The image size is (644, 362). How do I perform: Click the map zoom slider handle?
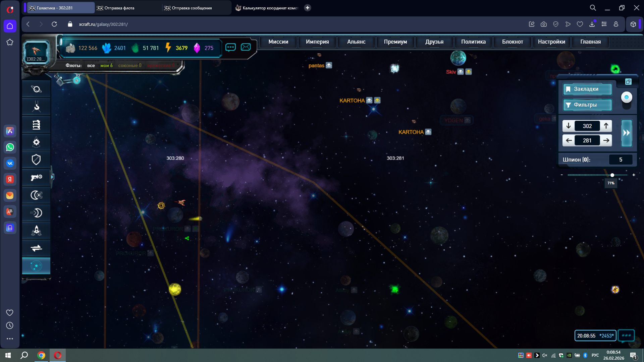[612, 175]
